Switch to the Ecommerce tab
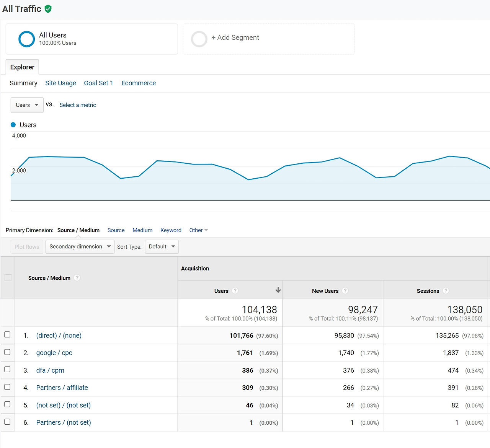The width and height of the screenshot is (490, 448). [x=139, y=83]
